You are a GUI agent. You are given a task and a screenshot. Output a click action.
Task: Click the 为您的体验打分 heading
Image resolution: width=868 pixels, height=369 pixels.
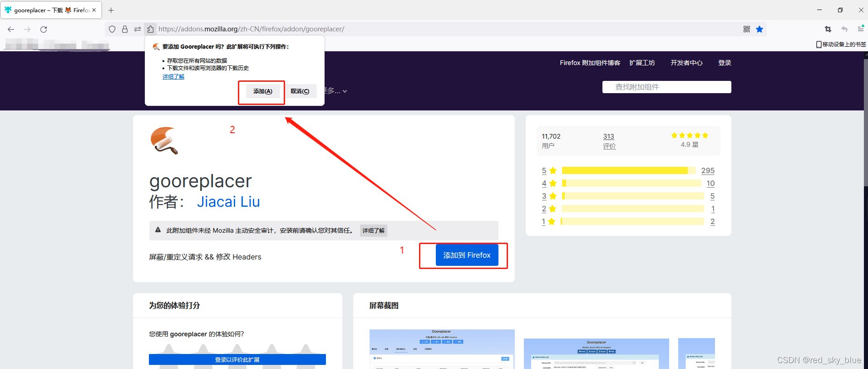tap(174, 305)
